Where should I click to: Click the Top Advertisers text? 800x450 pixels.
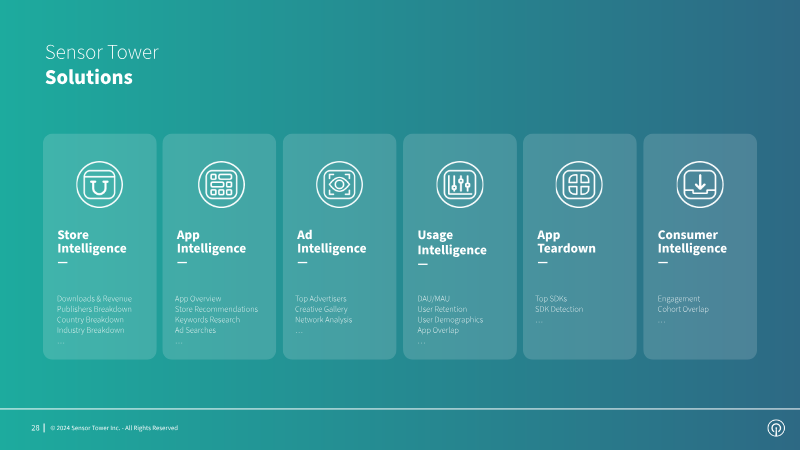click(320, 298)
